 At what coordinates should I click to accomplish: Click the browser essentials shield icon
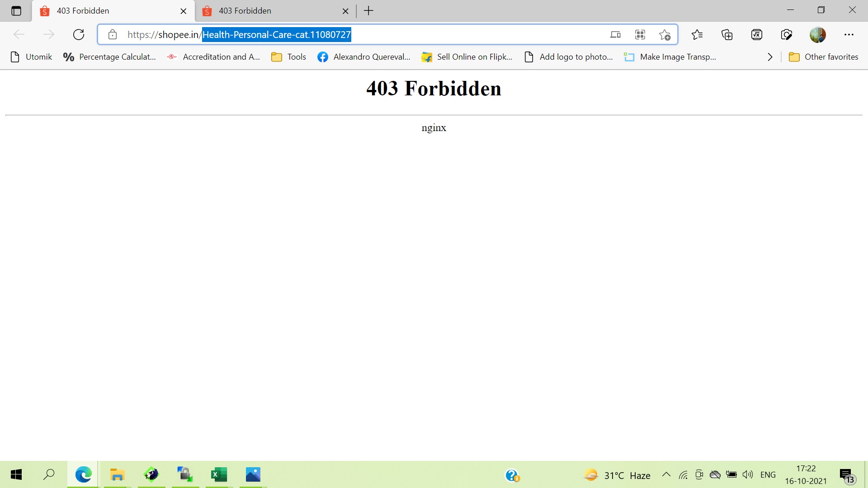787,34
